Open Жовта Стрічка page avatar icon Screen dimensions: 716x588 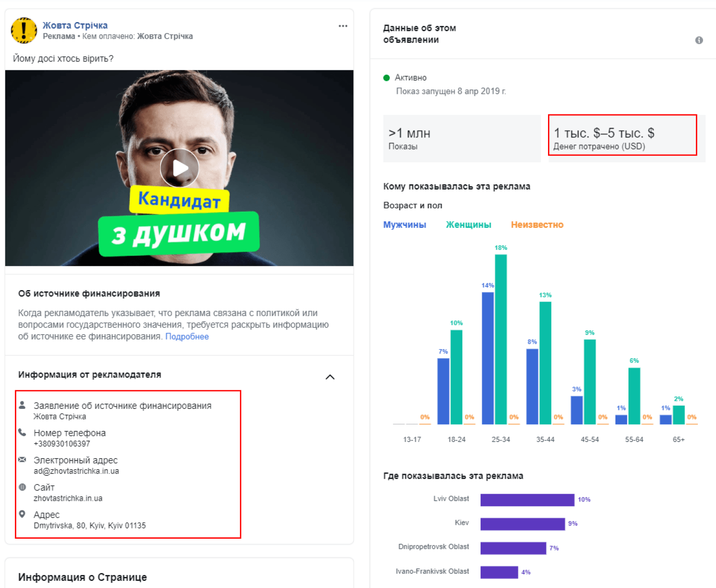point(24,30)
